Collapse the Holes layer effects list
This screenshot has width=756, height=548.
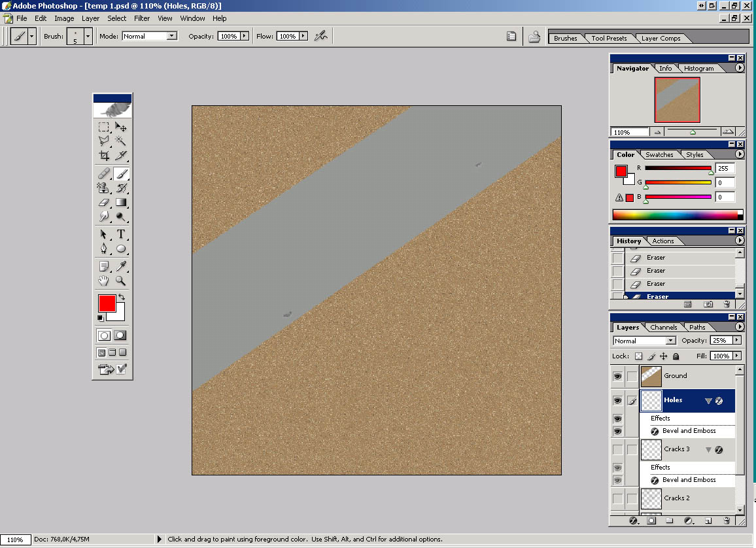pos(708,401)
